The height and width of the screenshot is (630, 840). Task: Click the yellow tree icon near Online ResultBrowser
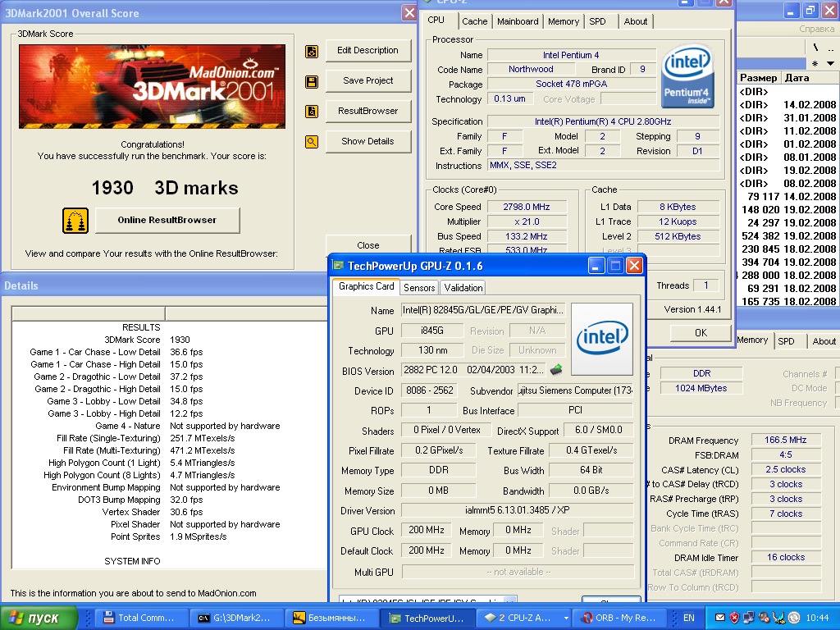pos(75,221)
